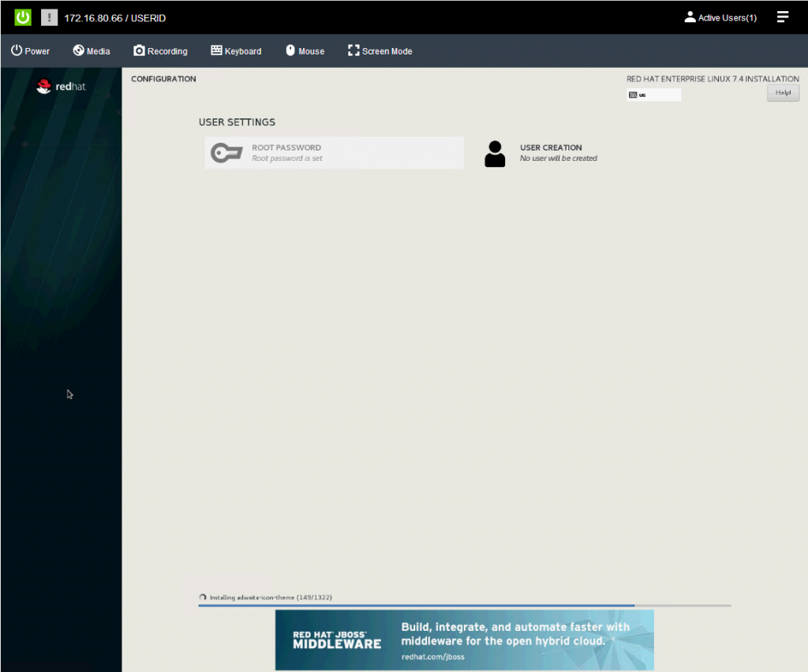Click the 'USER SETTINGS' heading
Viewport: 808px width, 672px height.
point(237,122)
